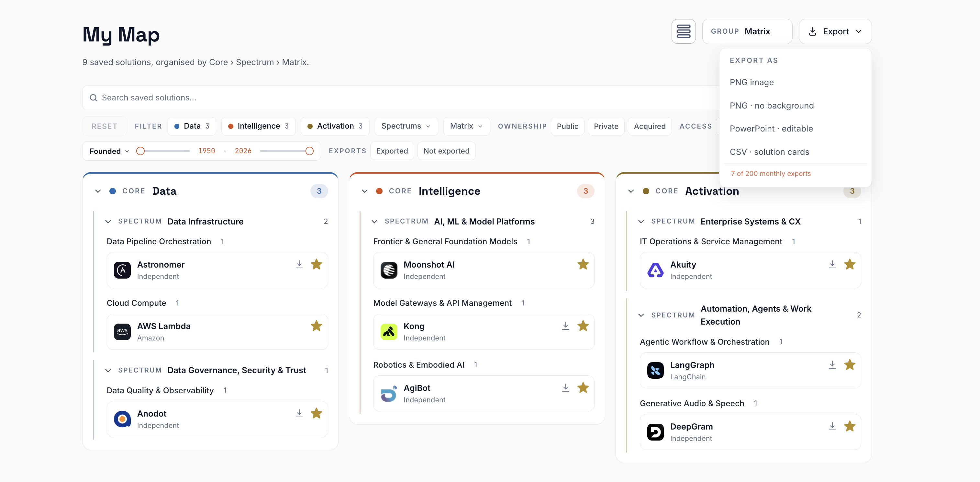Viewport: 980px width, 482px height.
Task: Filter by Acquired ownership
Action: 650,126
